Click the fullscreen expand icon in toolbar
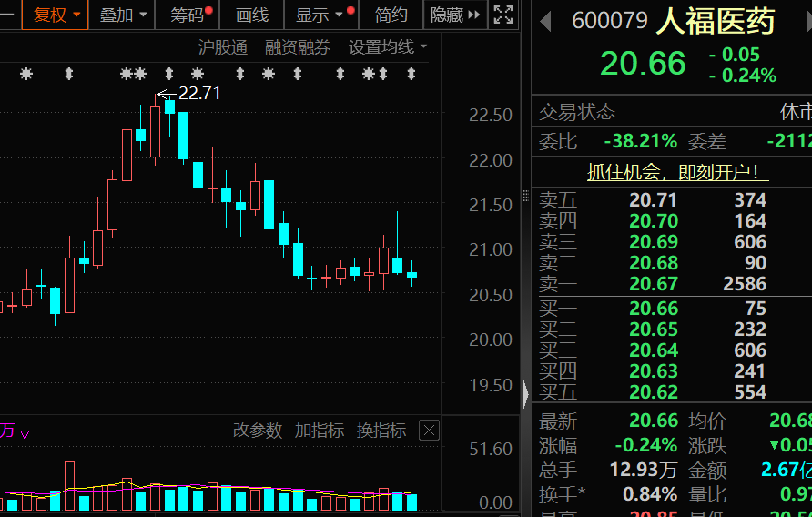 502,15
